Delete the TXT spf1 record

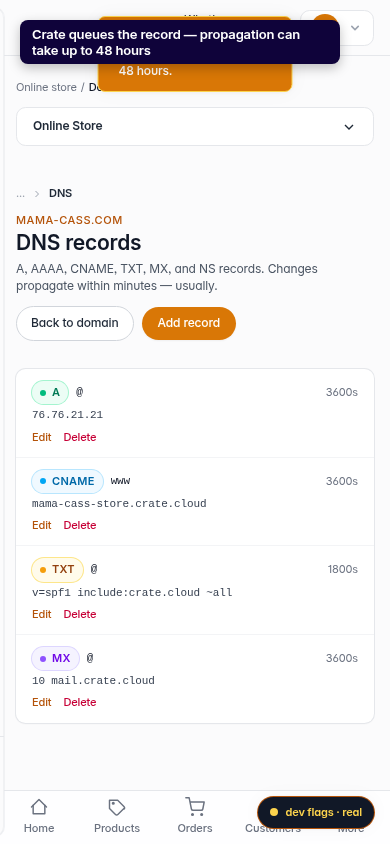pyautogui.click(x=80, y=614)
